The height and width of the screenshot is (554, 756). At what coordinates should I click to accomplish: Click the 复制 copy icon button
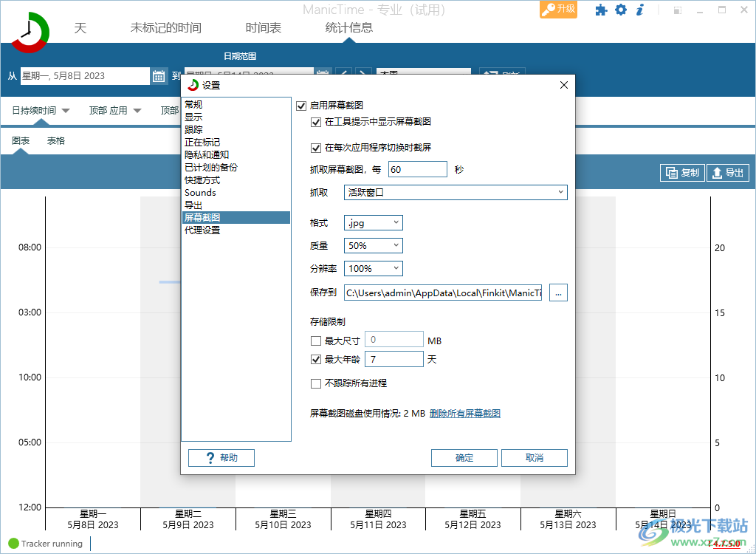click(682, 173)
